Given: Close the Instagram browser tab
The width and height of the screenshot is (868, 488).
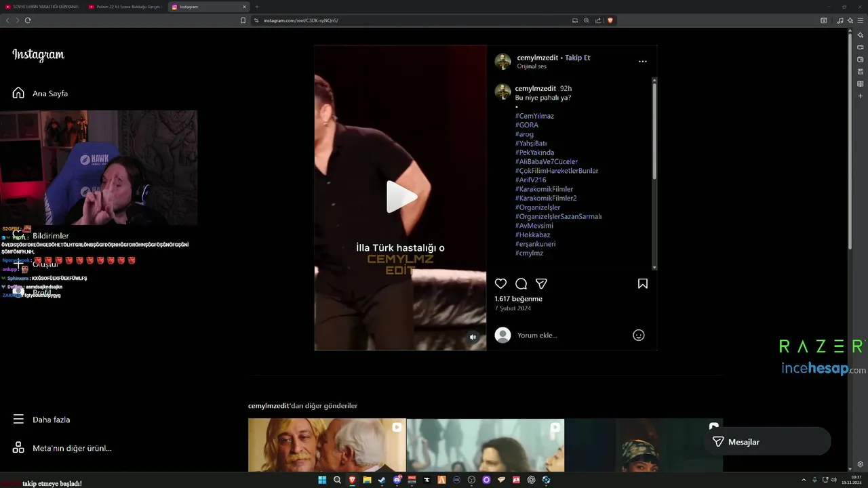Looking at the screenshot, I should pos(245,7).
